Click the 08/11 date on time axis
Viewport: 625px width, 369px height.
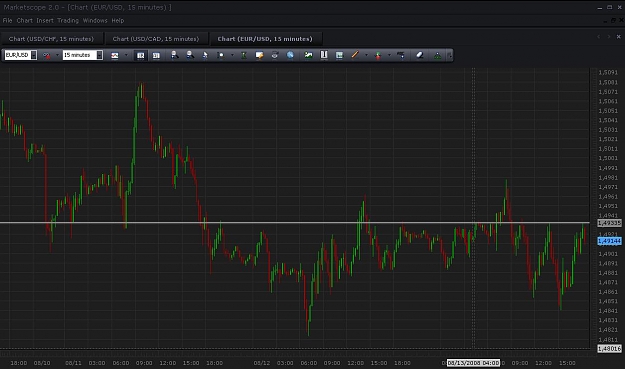[73, 363]
